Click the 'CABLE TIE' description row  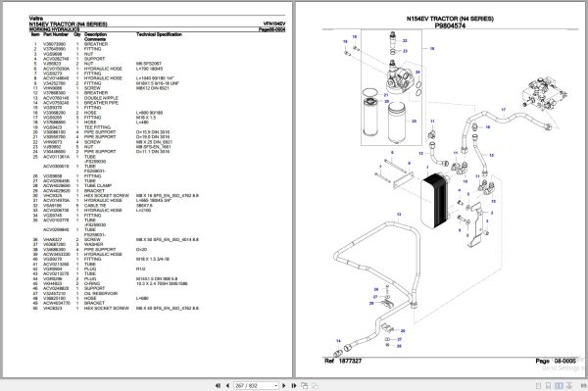(95, 206)
